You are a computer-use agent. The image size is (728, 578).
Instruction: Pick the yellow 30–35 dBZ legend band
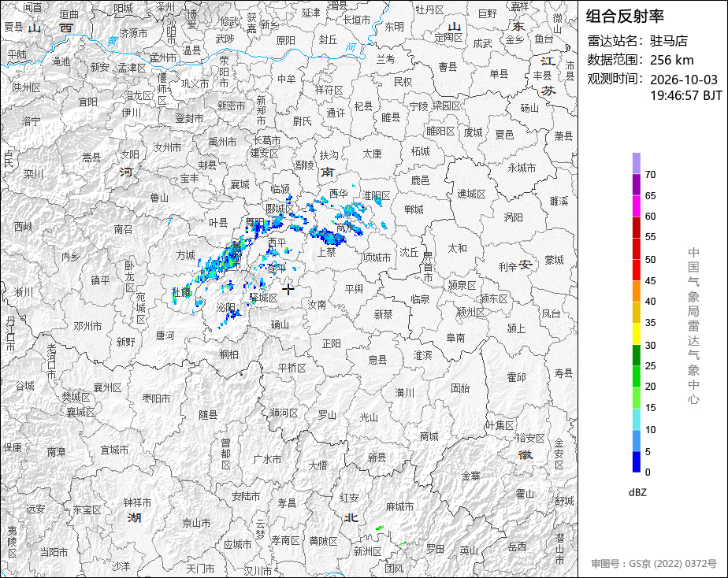[636, 334]
